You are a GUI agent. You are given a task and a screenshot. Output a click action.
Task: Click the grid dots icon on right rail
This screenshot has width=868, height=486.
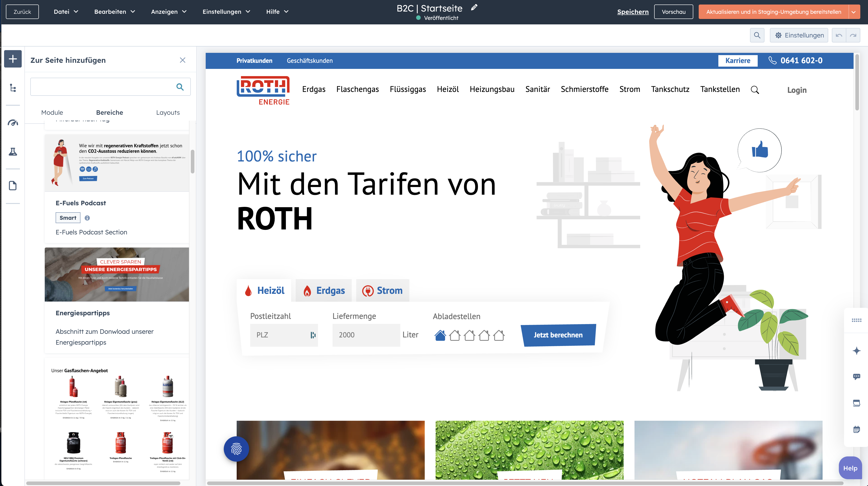pyautogui.click(x=856, y=320)
